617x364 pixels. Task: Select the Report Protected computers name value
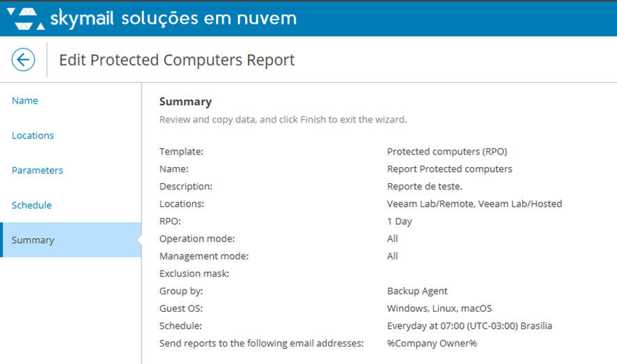coord(449,168)
